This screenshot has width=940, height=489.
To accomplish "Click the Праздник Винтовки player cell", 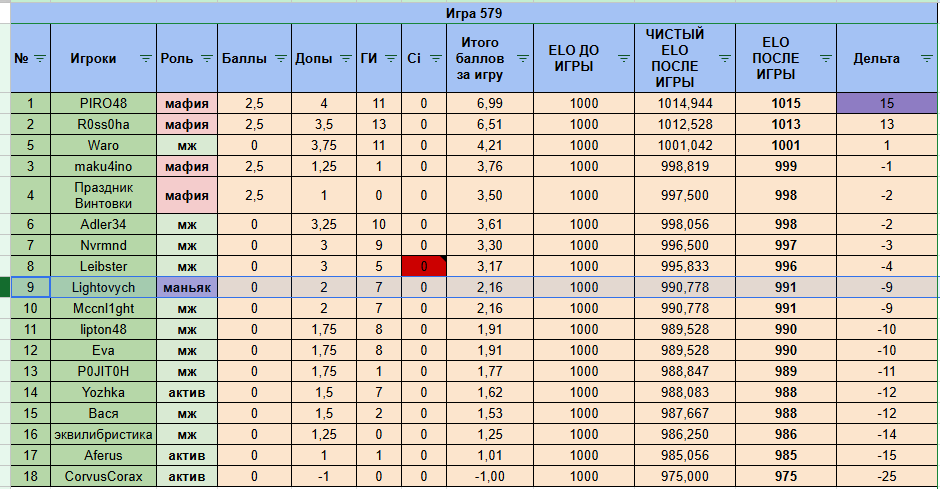I will click(x=103, y=195).
